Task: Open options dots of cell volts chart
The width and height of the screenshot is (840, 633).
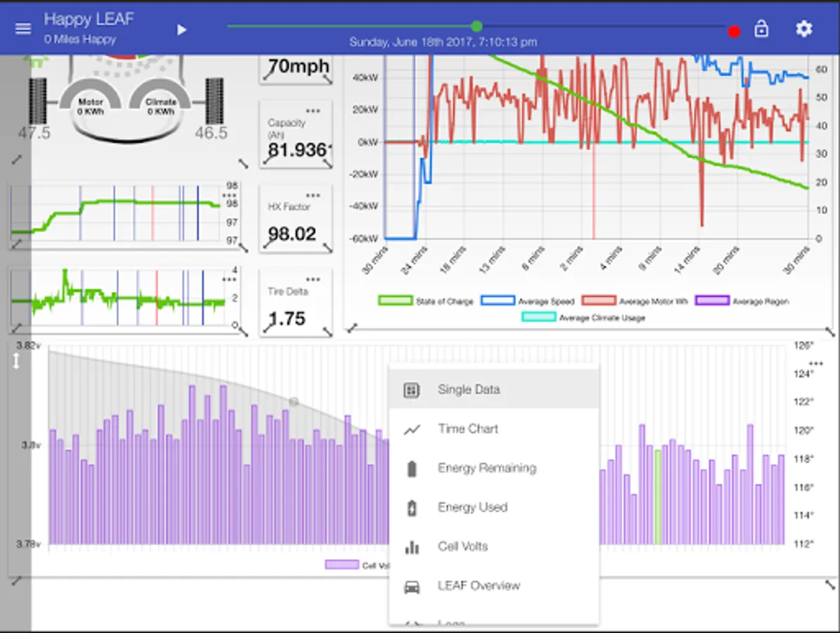Action: [816, 364]
